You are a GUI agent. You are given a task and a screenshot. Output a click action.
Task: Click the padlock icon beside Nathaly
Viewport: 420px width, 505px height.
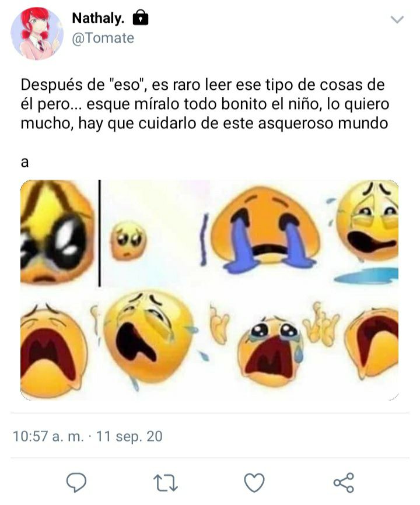coord(141,17)
